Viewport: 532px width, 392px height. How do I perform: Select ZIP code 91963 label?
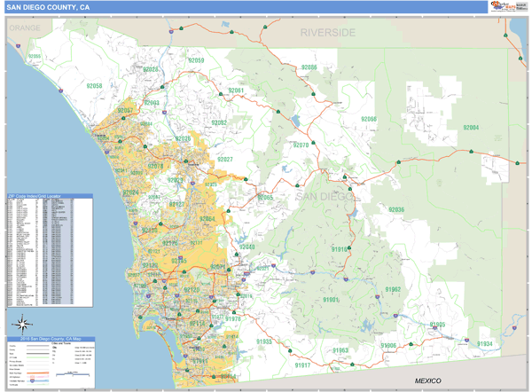[340, 350]
